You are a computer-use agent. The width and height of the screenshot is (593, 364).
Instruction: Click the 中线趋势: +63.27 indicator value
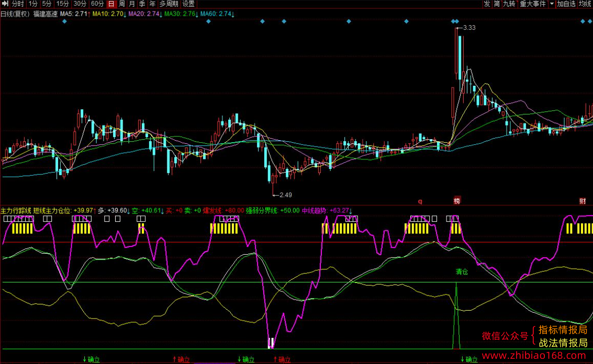[x=327, y=211]
